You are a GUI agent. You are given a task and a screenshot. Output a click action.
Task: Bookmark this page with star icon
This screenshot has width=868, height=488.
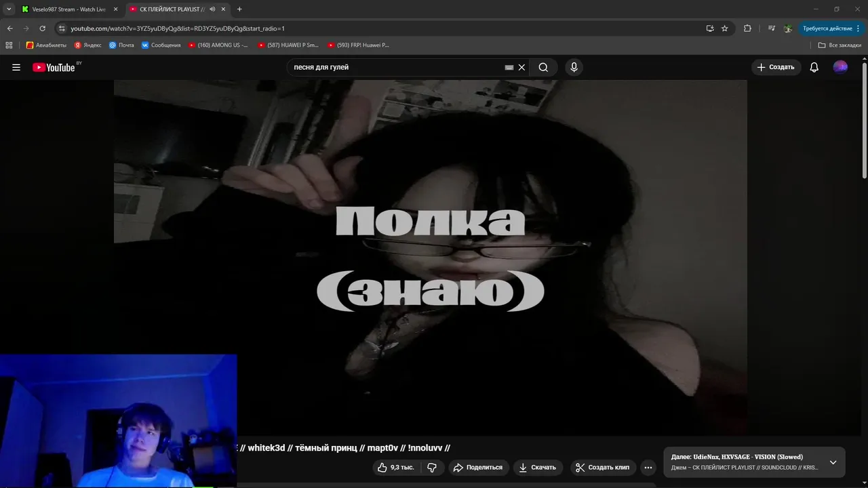(725, 28)
